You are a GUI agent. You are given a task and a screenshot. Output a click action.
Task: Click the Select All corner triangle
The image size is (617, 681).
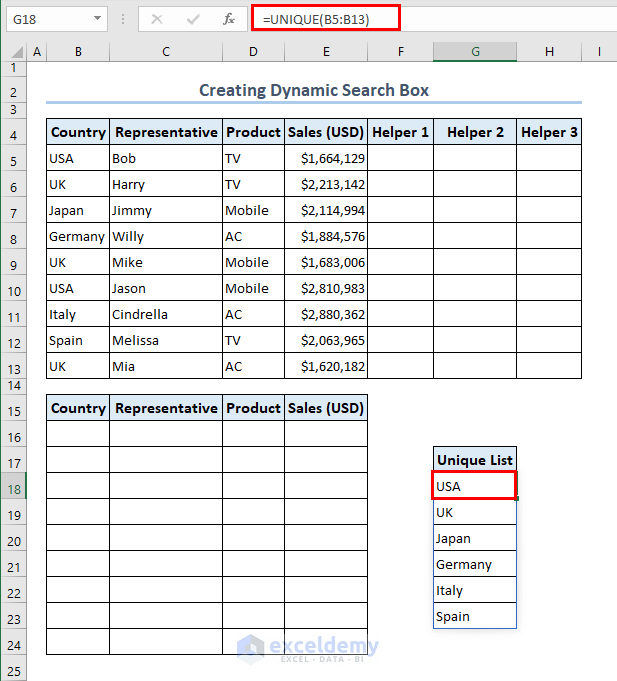[x=16, y=52]
